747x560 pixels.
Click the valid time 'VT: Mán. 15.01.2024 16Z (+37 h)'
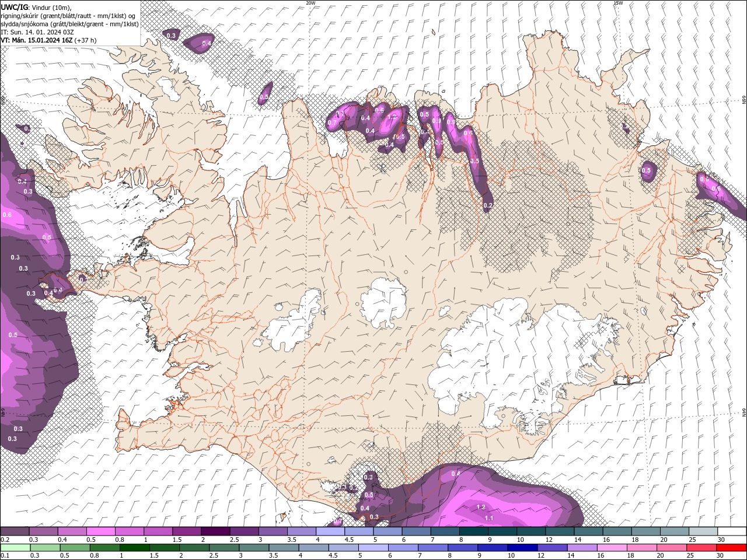coord(48,40)
